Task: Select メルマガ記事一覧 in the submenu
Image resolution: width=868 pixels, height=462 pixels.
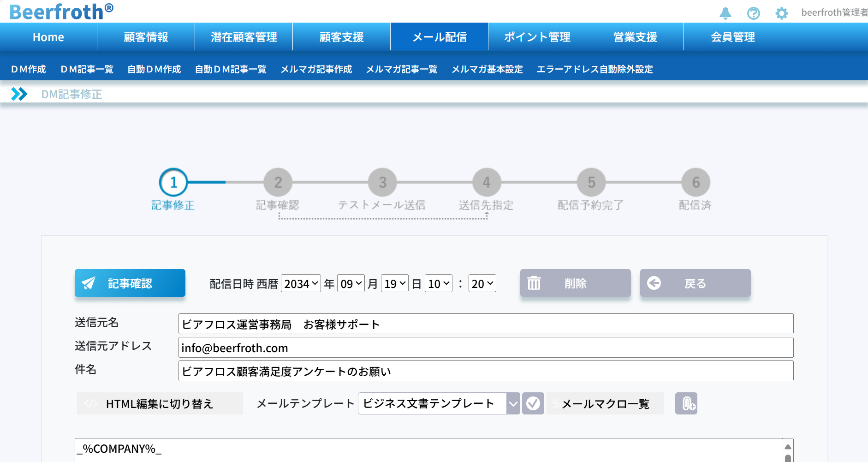Action: [x=401, y=69]
